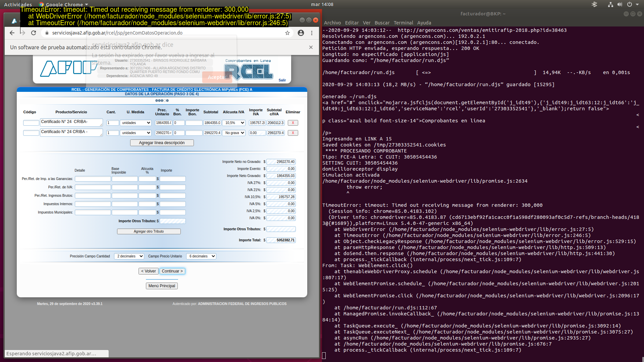Focus Código field of first item row
This screenshot has height=362, width=644.
(31, 123)
